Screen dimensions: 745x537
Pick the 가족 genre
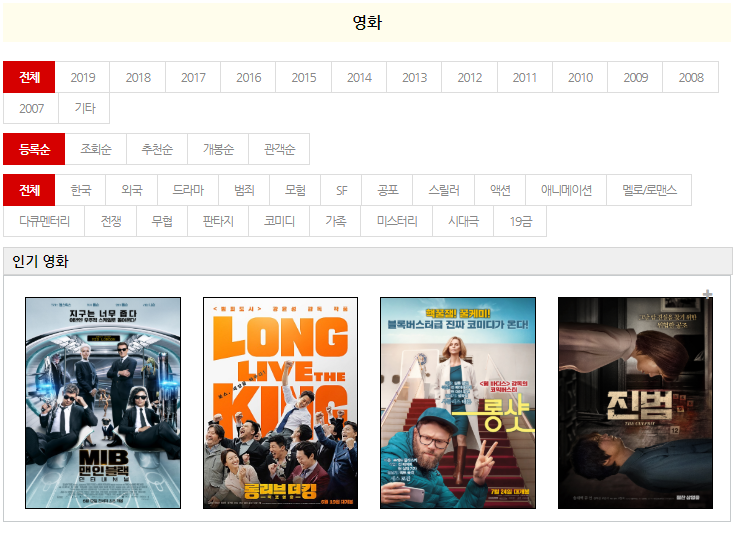[335, 221]
